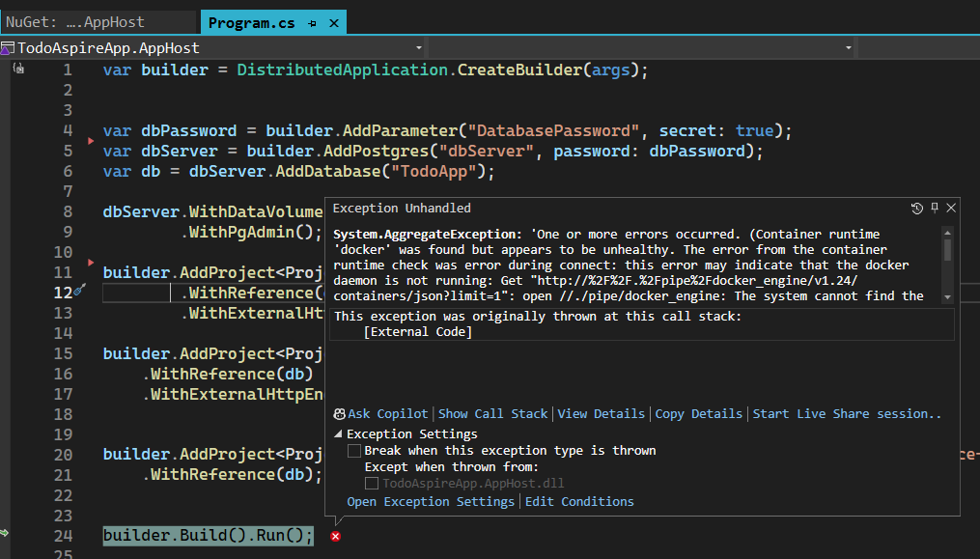Click the Copilot icon beside Ask Copilot
Image resolution: width=980 pixels, height=559 pixels.
[339, 413]
